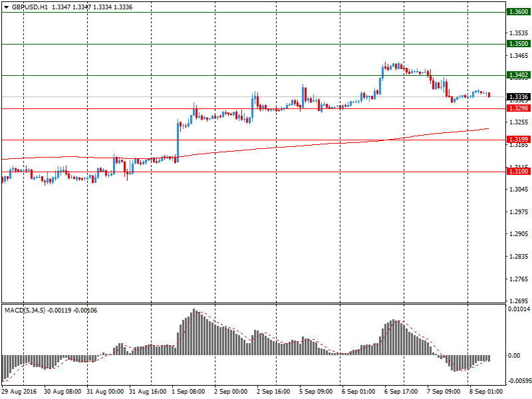Click the 1.2695 price scale value
Image resolution: width=532 pixels, height=399 pixels.
click(519, 301)
